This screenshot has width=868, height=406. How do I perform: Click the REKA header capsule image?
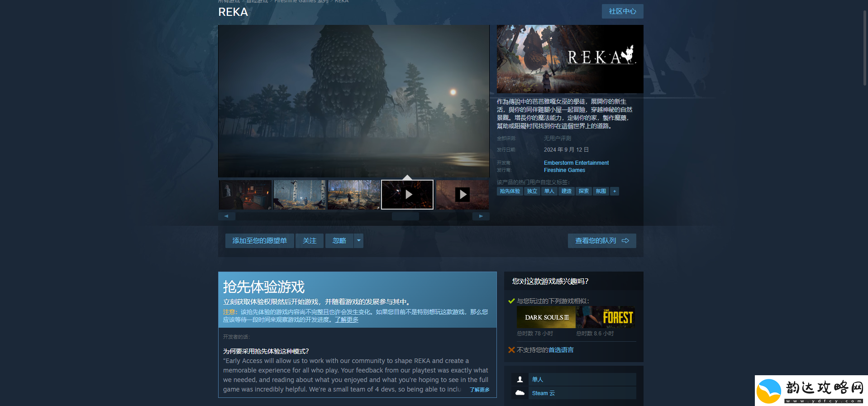coord(570,59)
